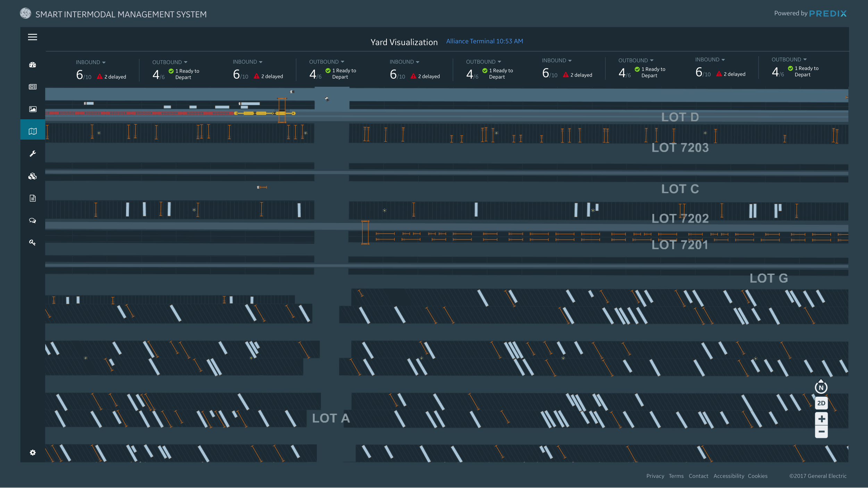Click the Alliance Terminal 10:53 AM link
The width and height of the screenshot is (868, 488).
pyautogui.click(x=484, y=41)
